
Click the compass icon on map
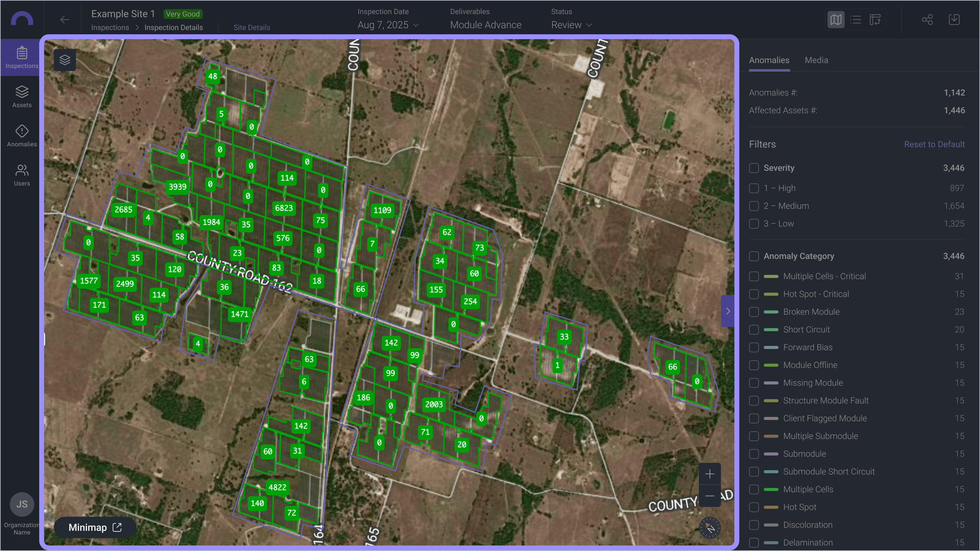click(710, 527)
